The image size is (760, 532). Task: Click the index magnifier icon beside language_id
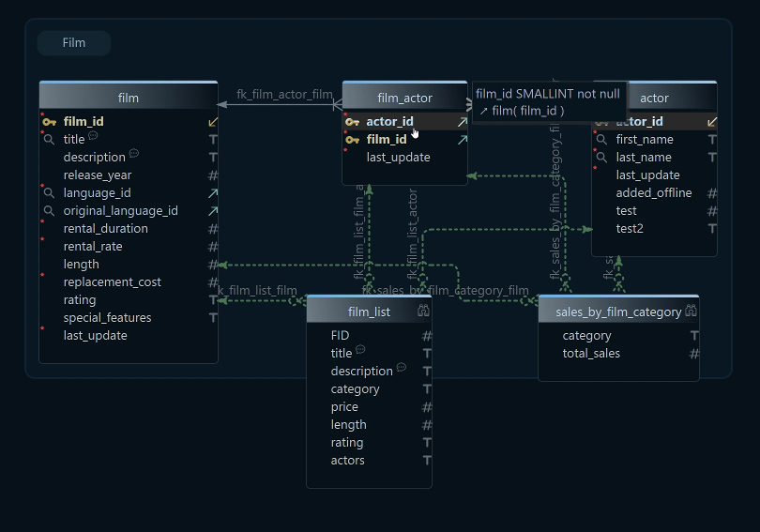coord(49,193)
